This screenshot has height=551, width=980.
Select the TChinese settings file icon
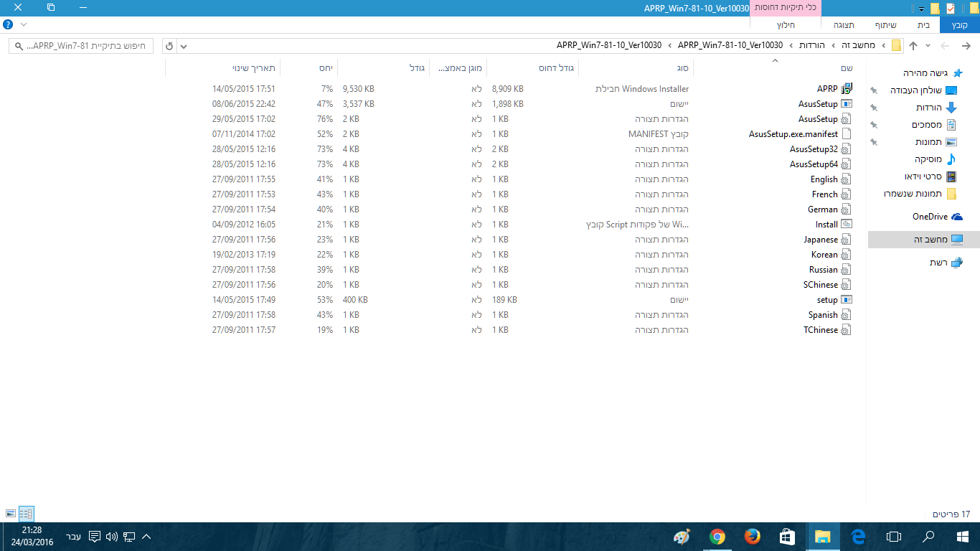(847, 330)
